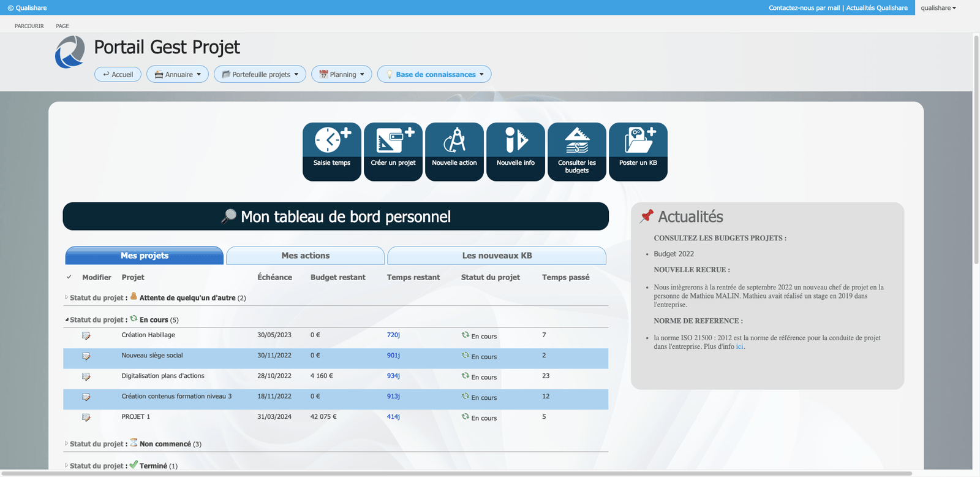
Task: Expand the Attente de quelqu'un d'autre group
Action: pyautogui.click(x=67, y=297)
